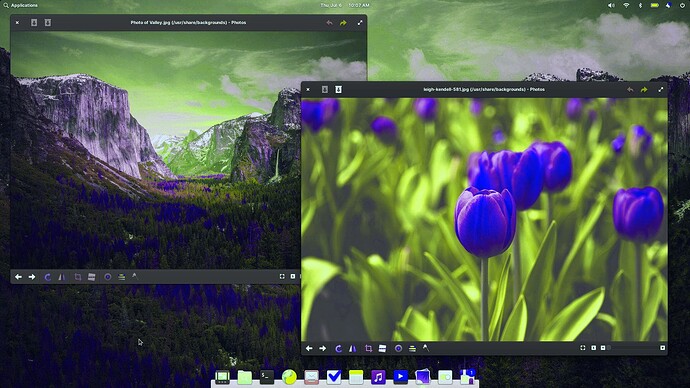Adjust the tulip window zoom slider handle
Screen dimensions: 690x388
tap(609, 348)
